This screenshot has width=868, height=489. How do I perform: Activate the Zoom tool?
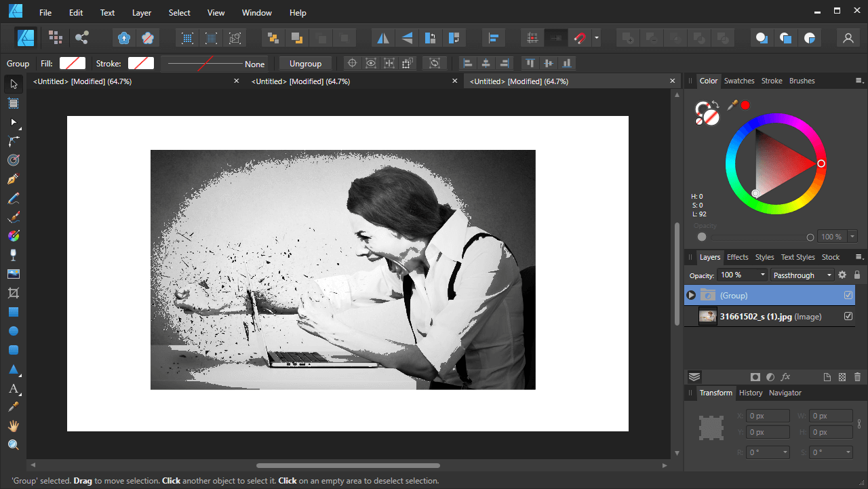point(13,445)
